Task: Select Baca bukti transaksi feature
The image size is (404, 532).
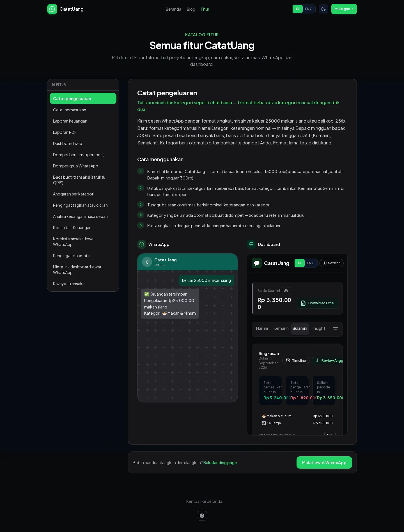Action: click(83, 180)
